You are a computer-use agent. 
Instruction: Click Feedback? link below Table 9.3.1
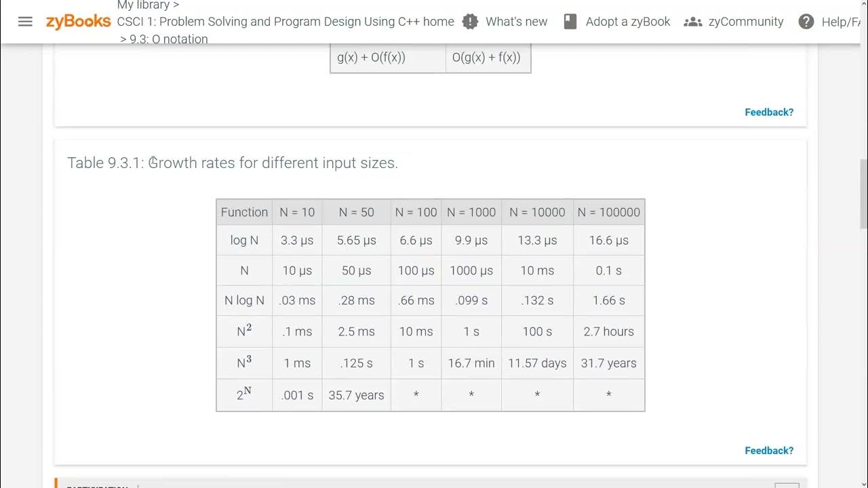point(769,451)
